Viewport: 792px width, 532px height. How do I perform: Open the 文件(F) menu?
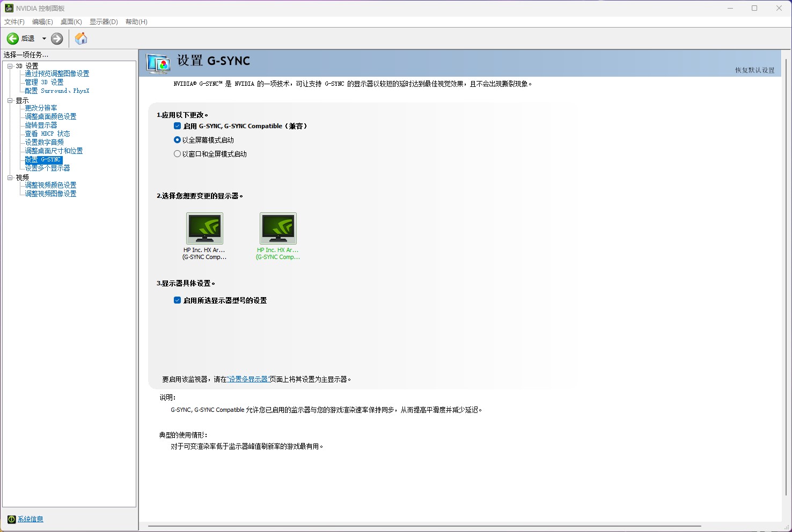[x=14, y=22]
